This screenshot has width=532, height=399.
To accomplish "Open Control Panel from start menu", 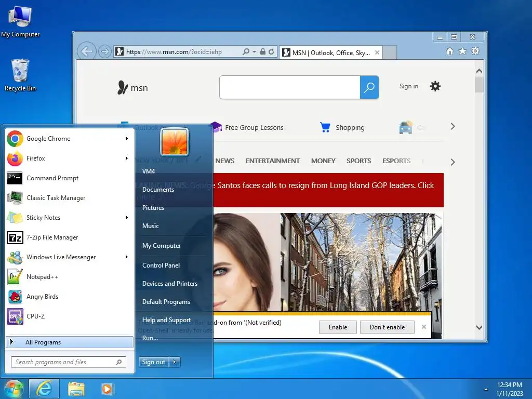I will tap(161, 265).
